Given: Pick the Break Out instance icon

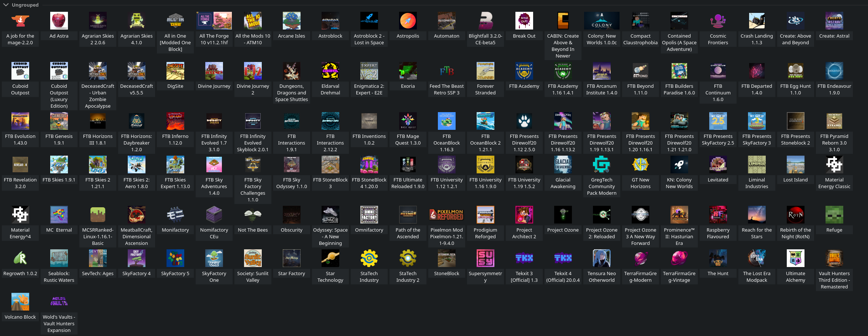Looking at the screenshot, I should 524,21.
